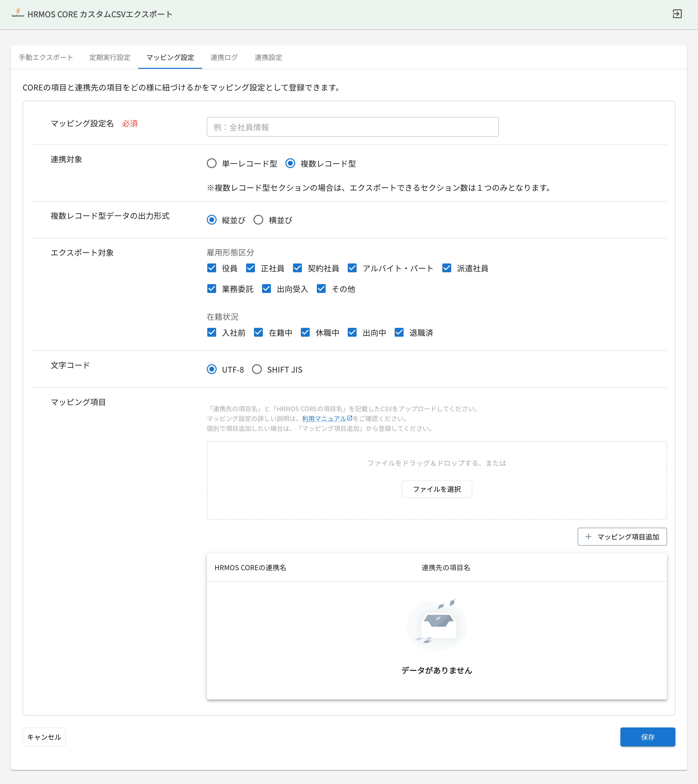Toggle off the 業務委託 checkbox
698x784 pixels.
pos(212,289)
